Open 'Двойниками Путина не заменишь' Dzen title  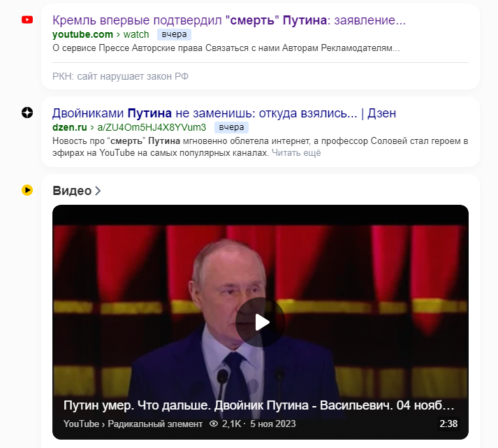point(224,113)
